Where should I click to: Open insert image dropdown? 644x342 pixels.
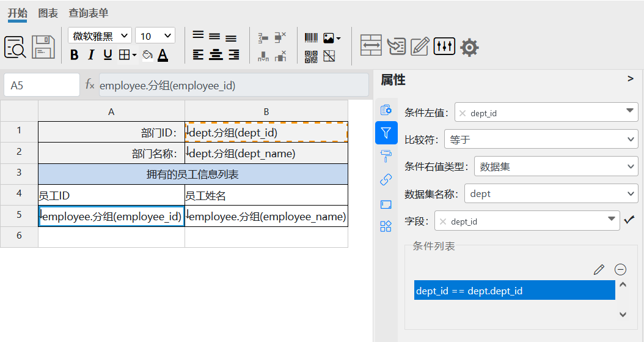[332, 38]
